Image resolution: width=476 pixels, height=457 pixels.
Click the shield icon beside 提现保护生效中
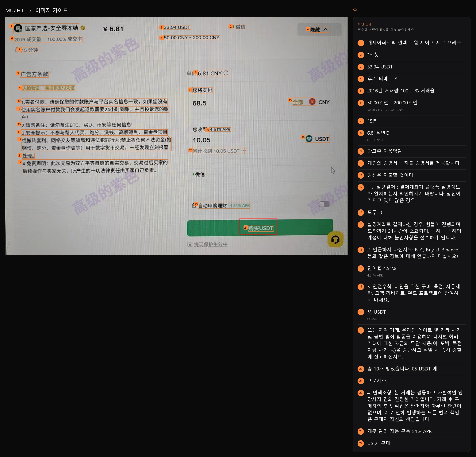[x=190, y=245]
